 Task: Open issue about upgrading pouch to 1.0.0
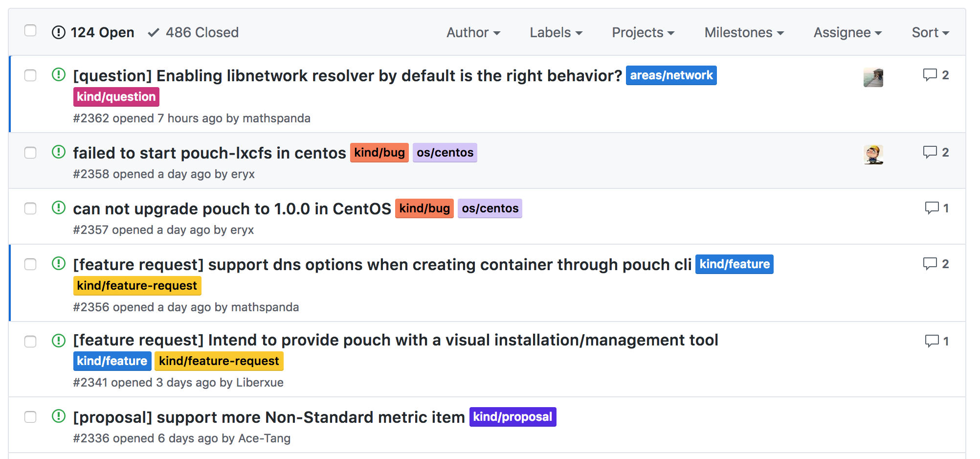[x=232, y=209]
